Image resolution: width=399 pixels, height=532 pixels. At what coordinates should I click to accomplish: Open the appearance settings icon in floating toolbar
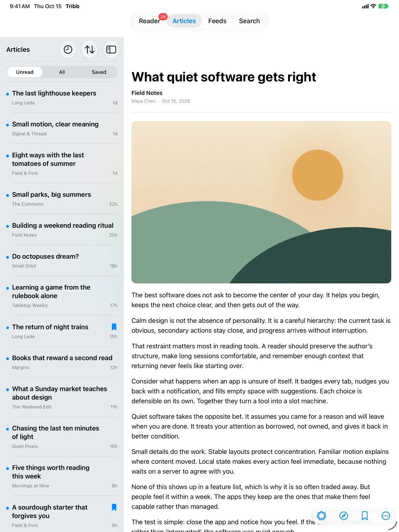tap(322, 516)
